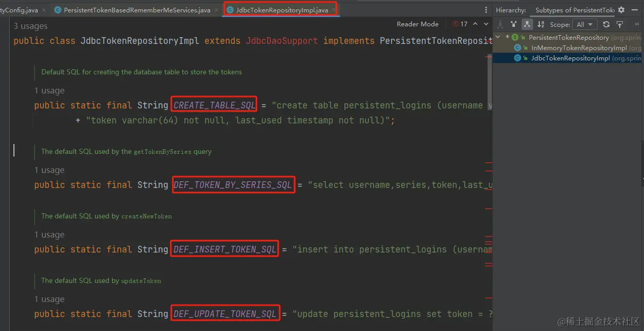
Task: Sort hierarchy alphabetically
Action: (x=541, y=24)
